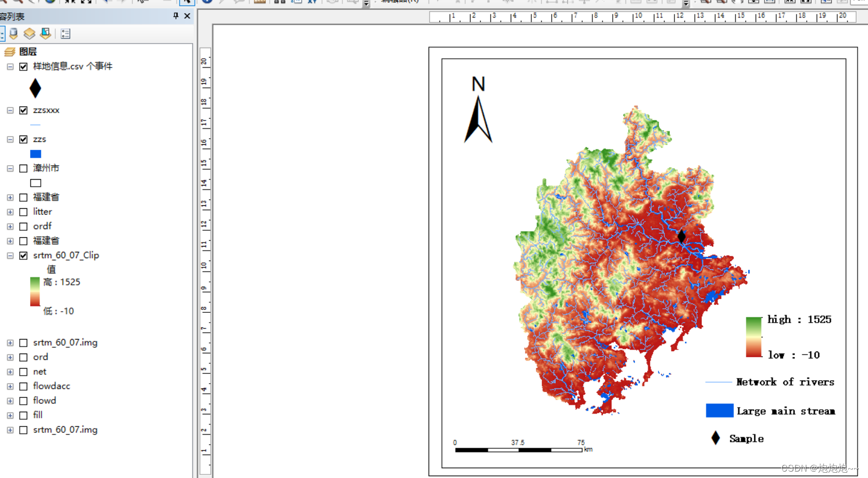Select the diamond Sample icon in legend
The height and width of the screenshot is (478, 868).
(x=716, y=438)
